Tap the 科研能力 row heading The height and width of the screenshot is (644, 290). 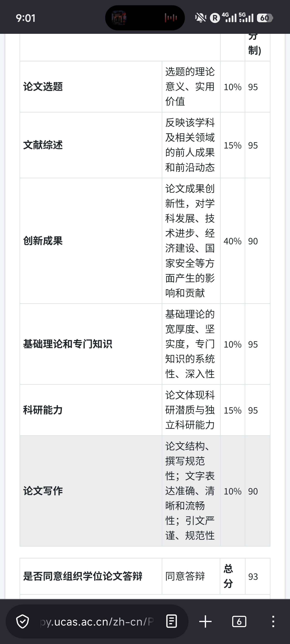[x=43, y=410]
